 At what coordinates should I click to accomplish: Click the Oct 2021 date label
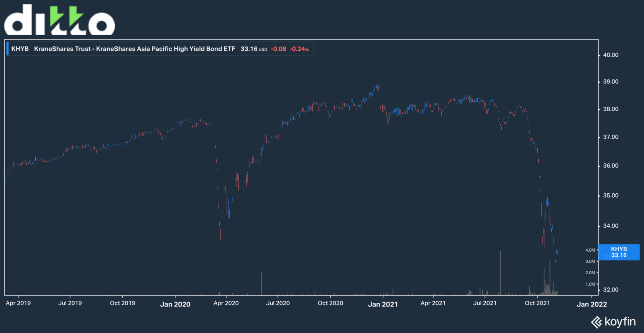click(x=537, y=303)
